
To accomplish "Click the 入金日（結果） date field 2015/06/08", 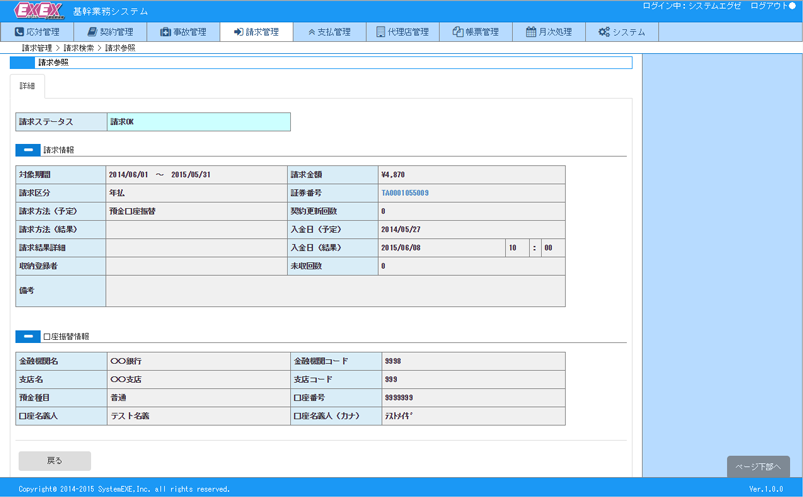I will pos(440,248).
